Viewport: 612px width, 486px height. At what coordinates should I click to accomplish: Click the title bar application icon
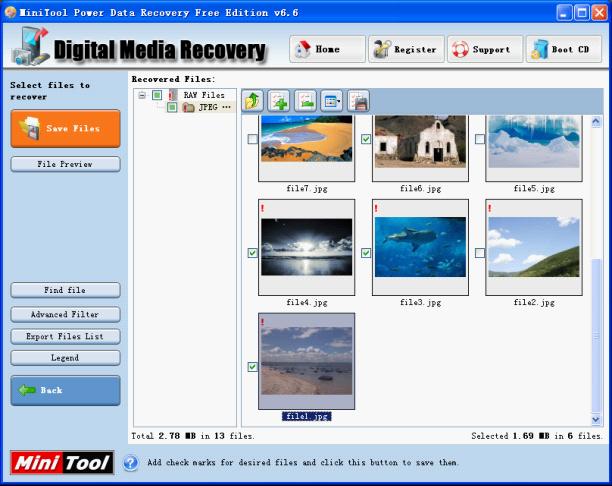(11, 12)
